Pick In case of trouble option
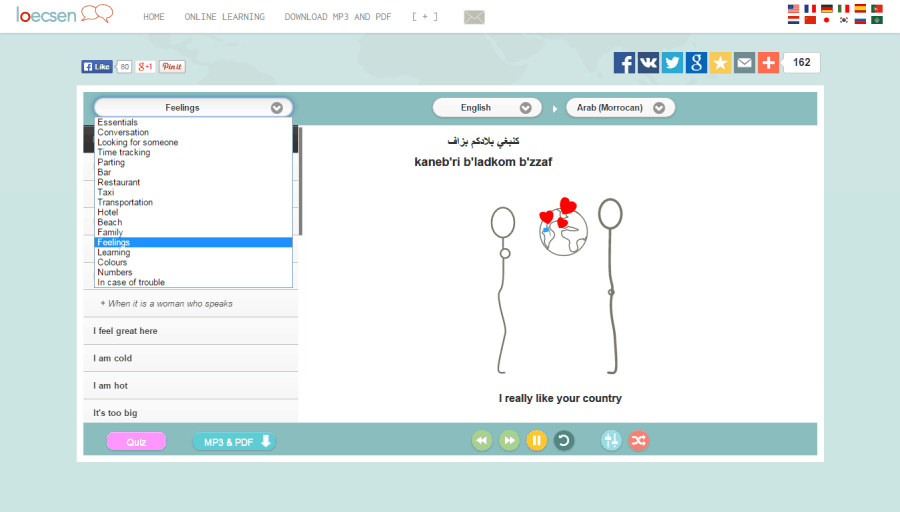The width and height of the screenshot is (900, 512). (193, 282)
